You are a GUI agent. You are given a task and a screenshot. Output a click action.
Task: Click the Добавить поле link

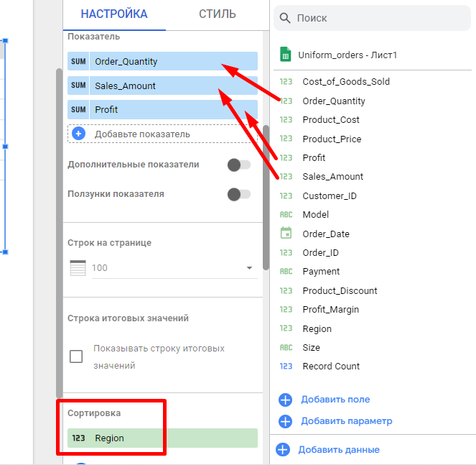335,400
